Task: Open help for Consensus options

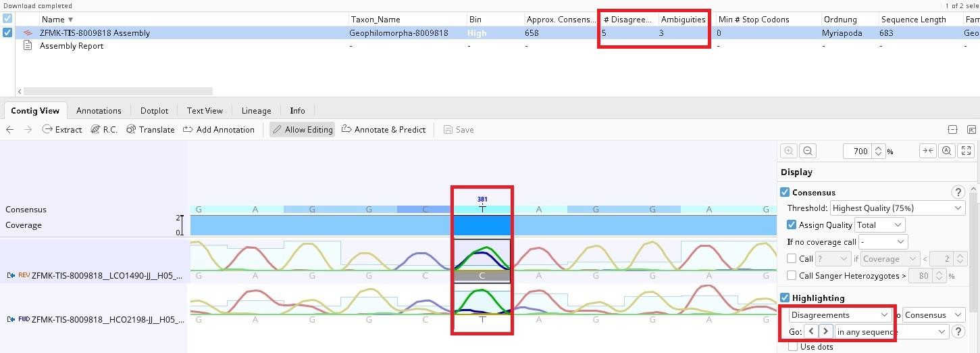Action: coord(957,192)
